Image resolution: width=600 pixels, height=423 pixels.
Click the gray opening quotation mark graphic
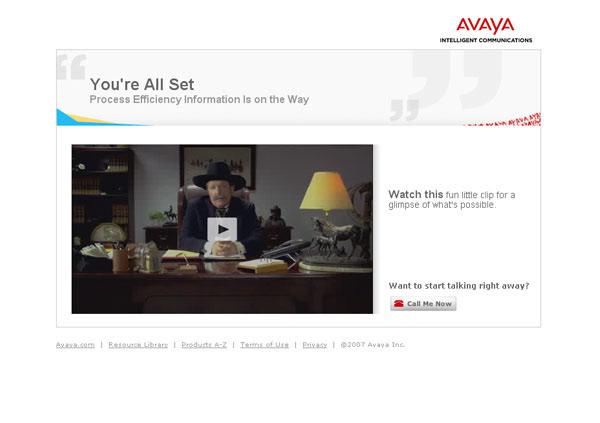(x=72, y=67)
